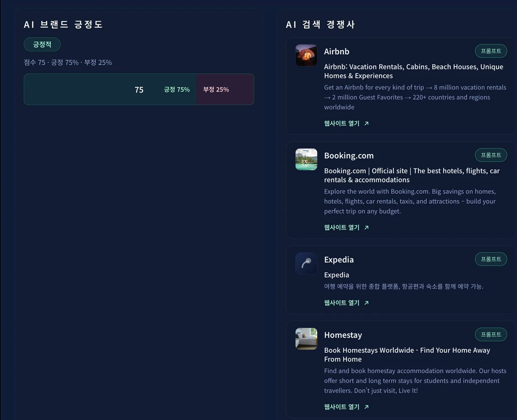Click the Booking.com logo thumbnail

pos(306,159)
